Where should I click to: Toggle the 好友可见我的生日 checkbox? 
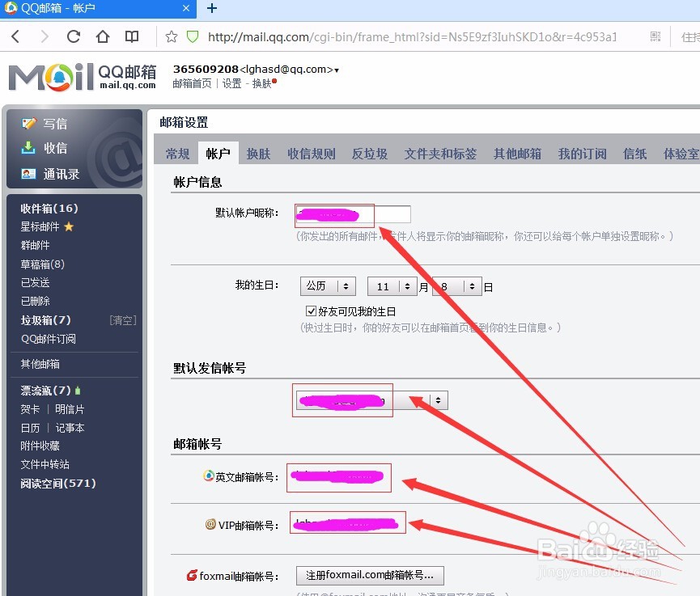(x=309, y=311)
